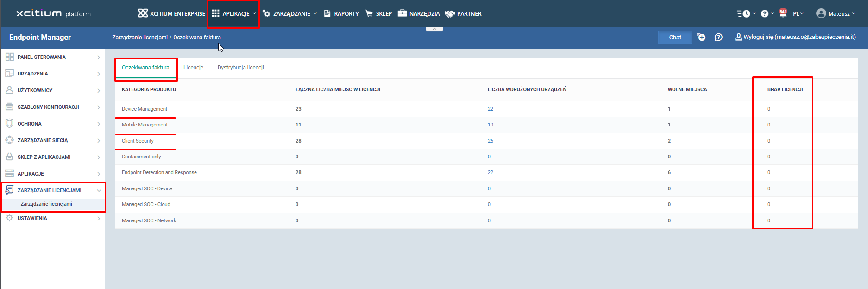Open the PL language dropdown
868x289 pixels.
click(798, 14)
